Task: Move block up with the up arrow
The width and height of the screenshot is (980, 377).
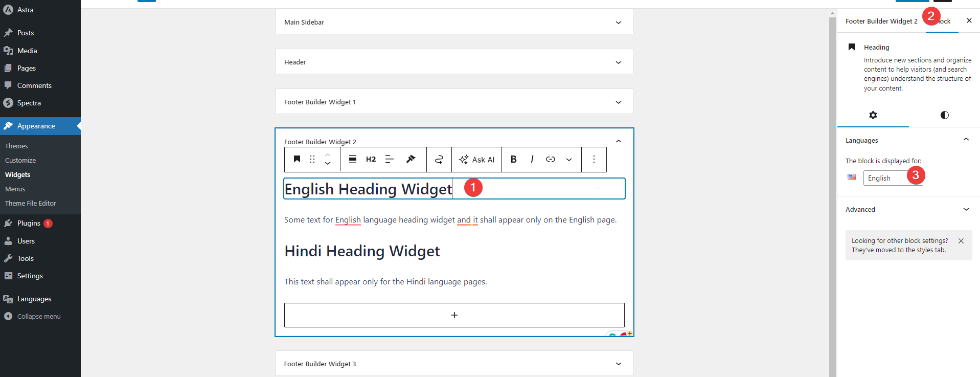Action: (x=328, y=154)
